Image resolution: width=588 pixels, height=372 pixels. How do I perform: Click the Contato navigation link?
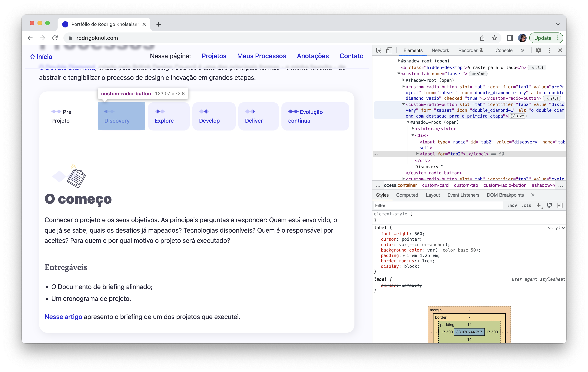[351, 56]
